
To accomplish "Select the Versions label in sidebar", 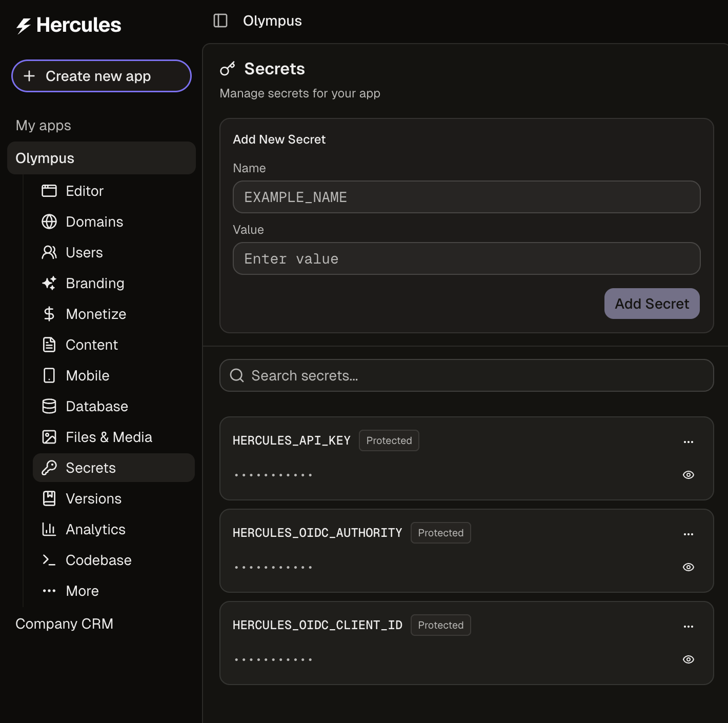I will click(94, 498).
